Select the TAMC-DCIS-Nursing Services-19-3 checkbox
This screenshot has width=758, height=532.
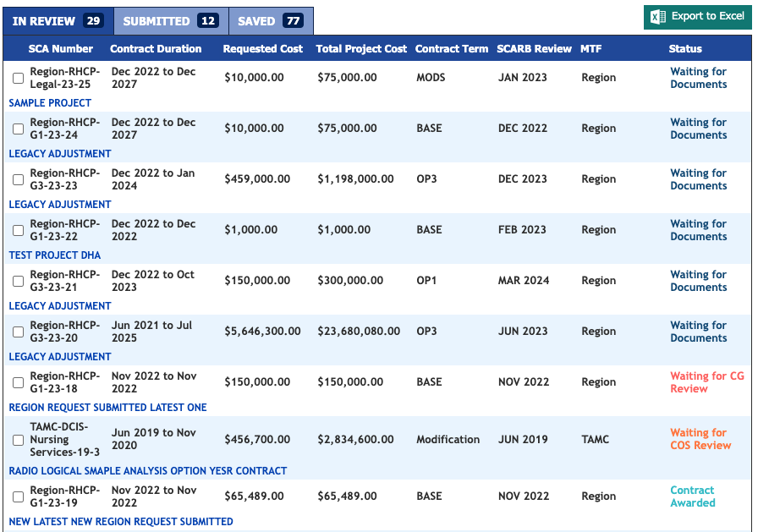point(18,440)
